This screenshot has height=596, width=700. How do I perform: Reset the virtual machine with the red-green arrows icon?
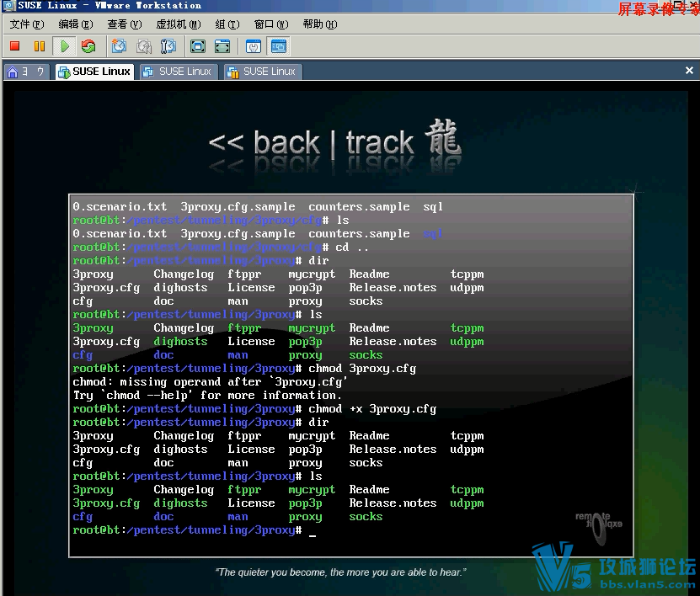pyautogui.click(x=88, y=46)
